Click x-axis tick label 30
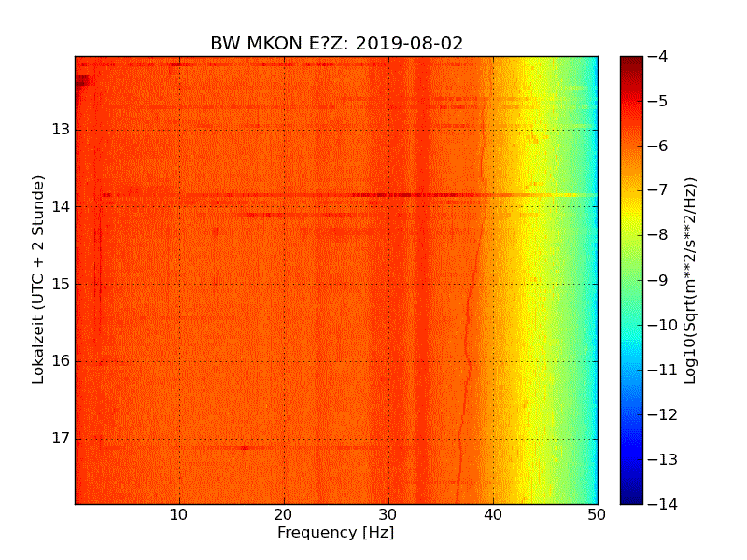Screen dimensions: 747x560 pos(388,515)
